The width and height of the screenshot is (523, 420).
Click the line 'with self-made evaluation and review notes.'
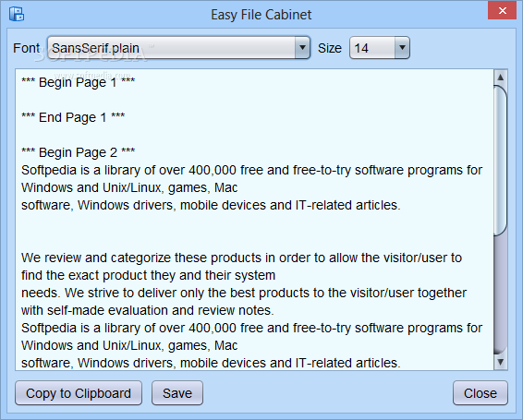(x=148, y=311)
